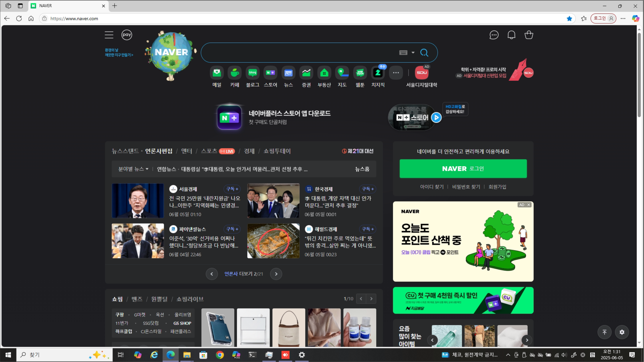644x362 pixels.
Task: Open the Naver Pay icon
Action: [x=127, y=35]
